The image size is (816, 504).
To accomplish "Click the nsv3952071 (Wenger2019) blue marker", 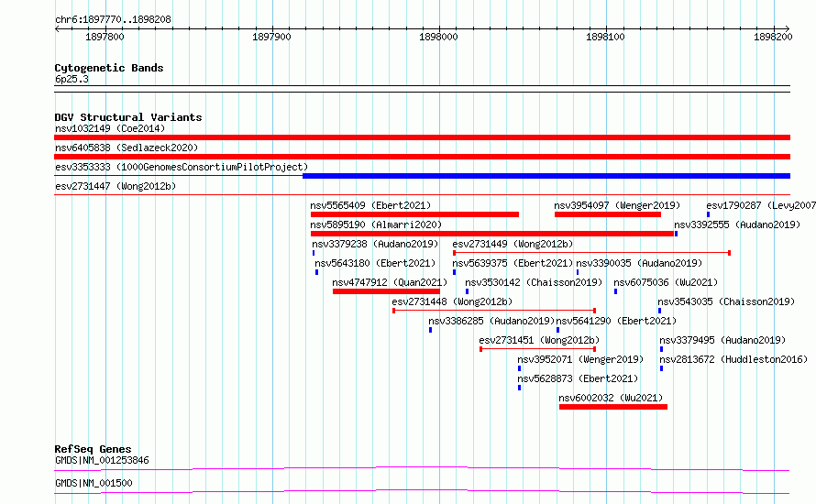I will pyautogui.click(x=519, y=368).
